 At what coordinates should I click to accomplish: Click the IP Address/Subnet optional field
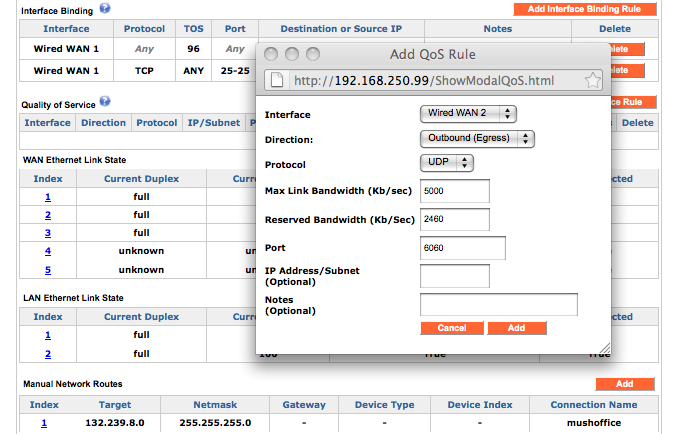click(x=455, y=276)
